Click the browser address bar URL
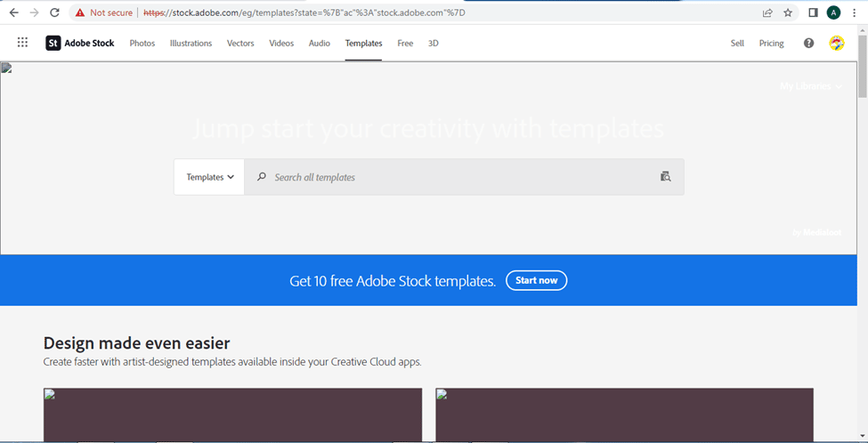This screenshot has width=868, height=443. click(304, 12)
